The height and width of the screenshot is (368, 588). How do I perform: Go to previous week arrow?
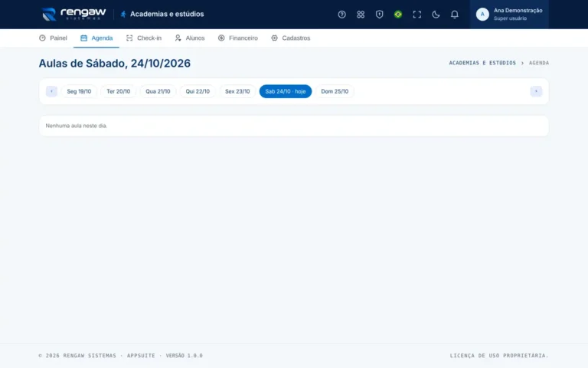click(x=51, y=91)
